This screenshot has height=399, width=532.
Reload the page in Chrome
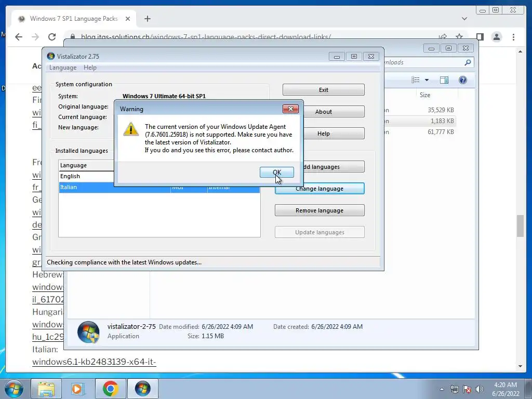click(52, 37)
